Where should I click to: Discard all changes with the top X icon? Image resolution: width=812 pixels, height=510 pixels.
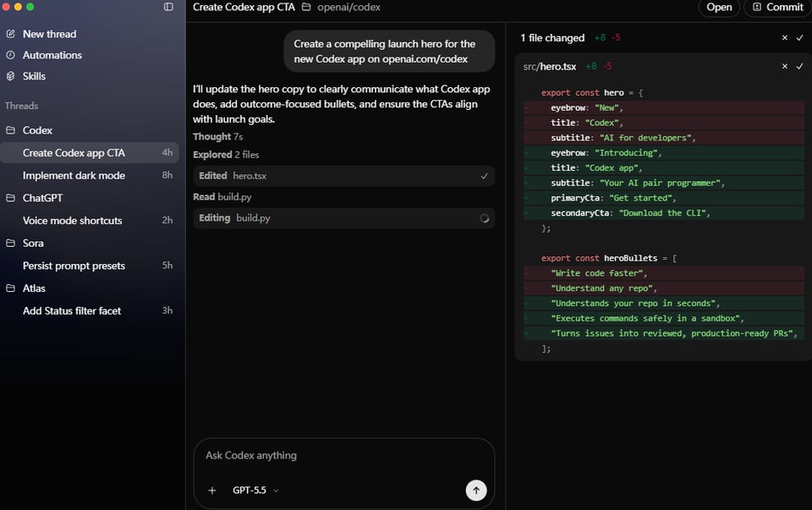[x=785, y=38]
